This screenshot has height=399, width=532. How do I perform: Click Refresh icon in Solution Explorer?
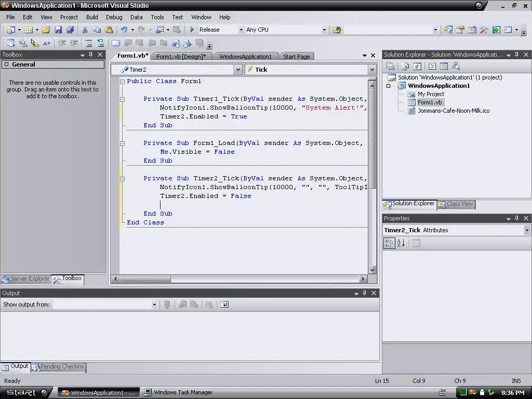tap(417, 66)
